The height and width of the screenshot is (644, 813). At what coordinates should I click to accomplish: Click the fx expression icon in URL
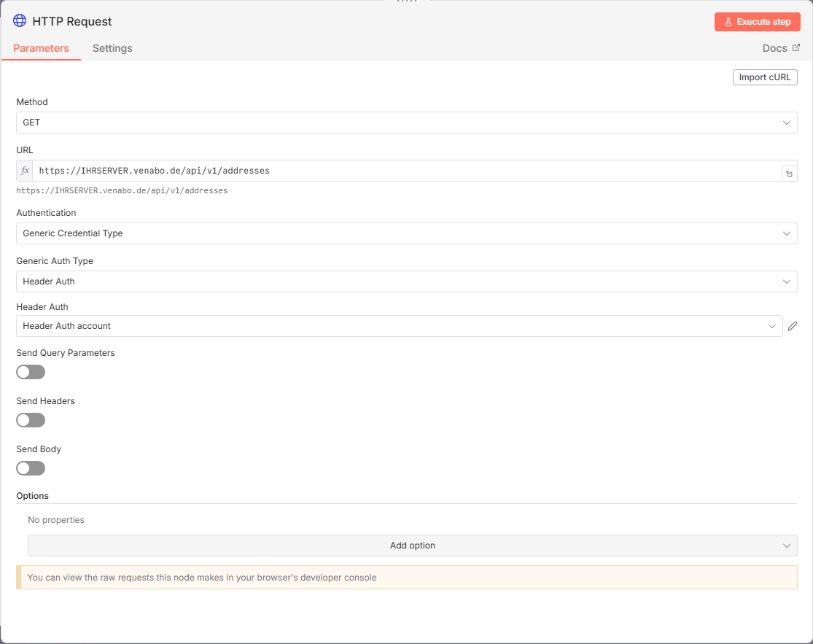coord(25,171)
